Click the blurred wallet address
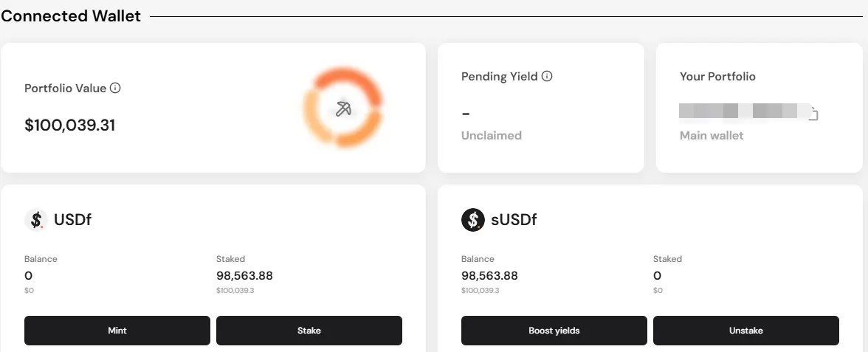 tap(738, 112)
